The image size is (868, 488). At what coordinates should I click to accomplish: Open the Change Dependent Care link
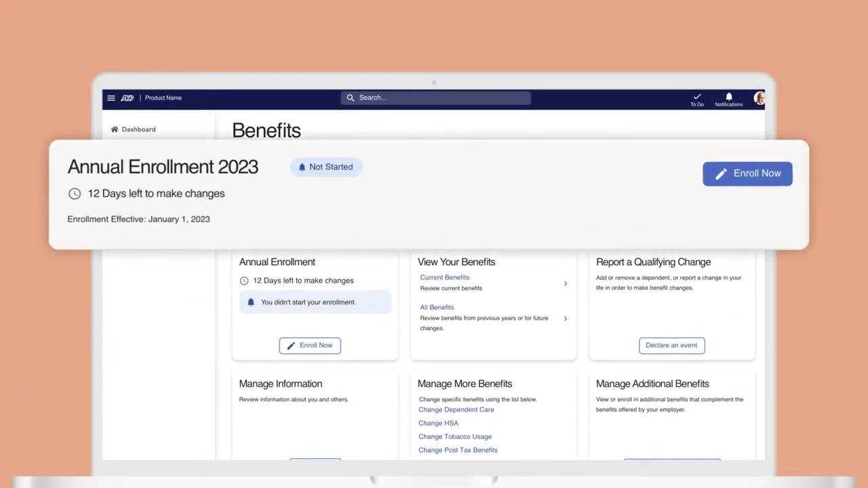click(x=456, y=409)
